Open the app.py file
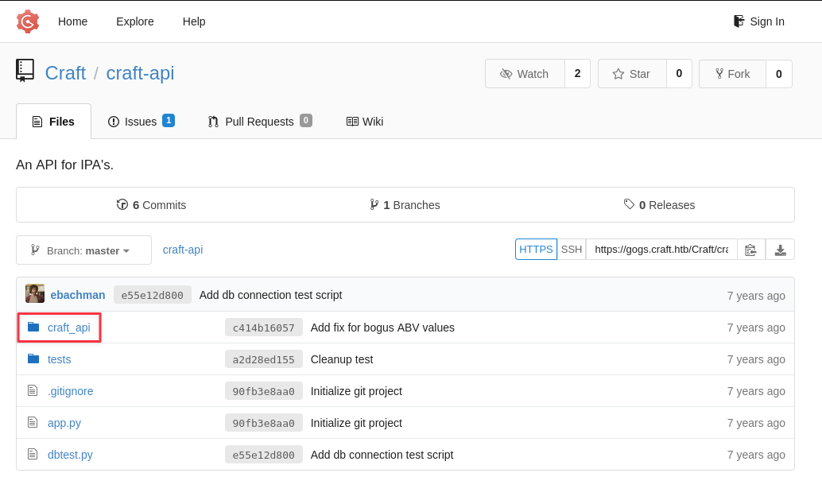822x504 pixels. pyautogui.click(x=64, y=423)
